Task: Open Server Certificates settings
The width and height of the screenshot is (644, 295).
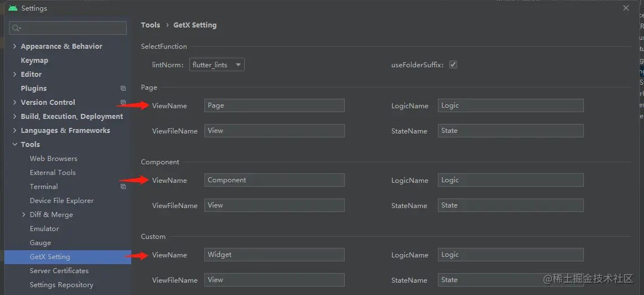Action: (x=59, y=271)
